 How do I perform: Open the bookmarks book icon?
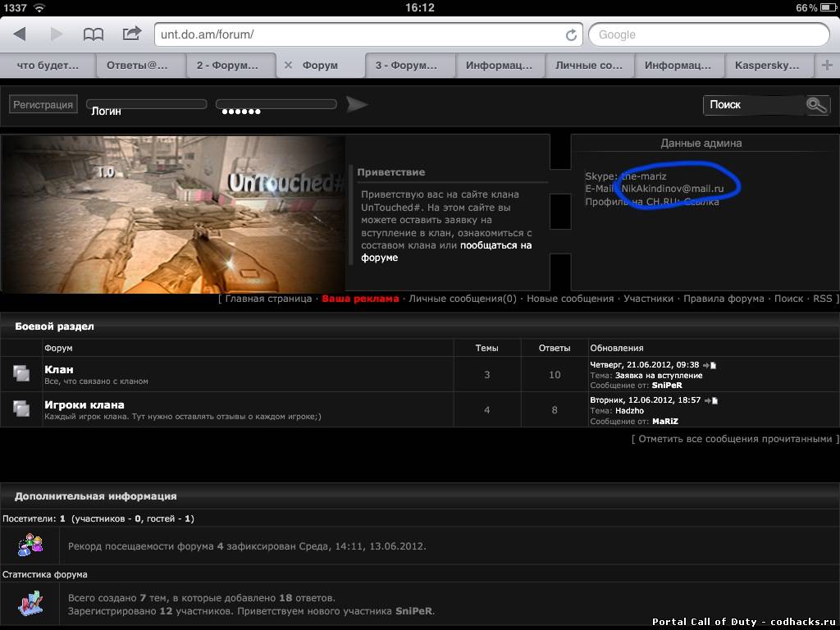[94, 34]
